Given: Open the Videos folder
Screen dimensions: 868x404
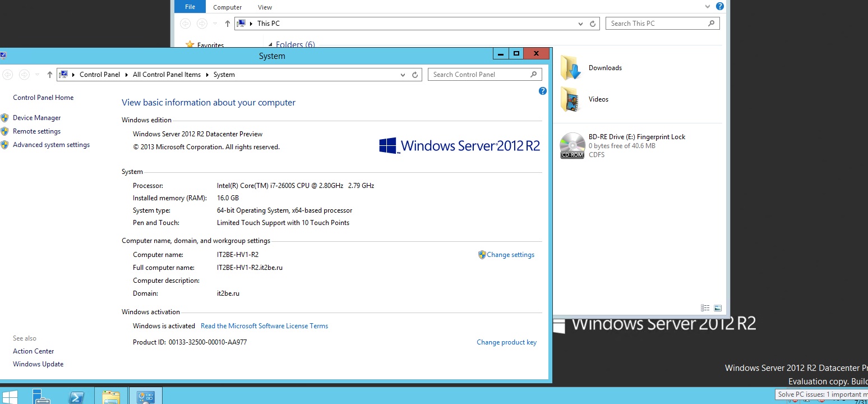Looking at the screenshot, I should coord(598,99).
